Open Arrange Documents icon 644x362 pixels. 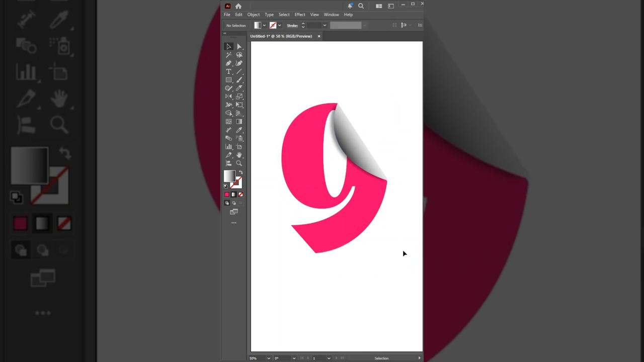point(379,6)
